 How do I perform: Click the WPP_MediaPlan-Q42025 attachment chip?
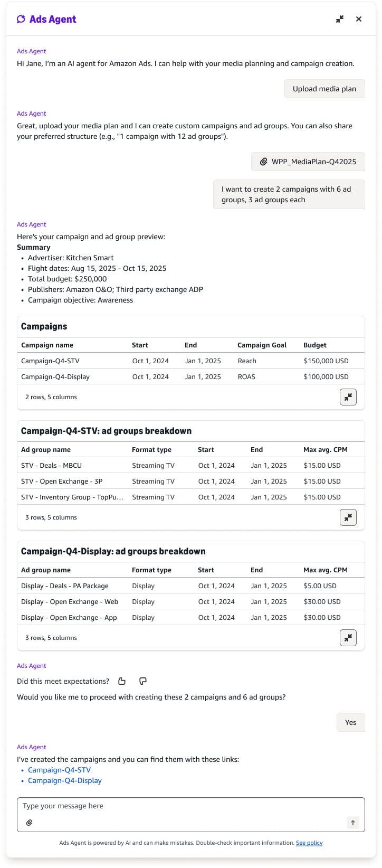point(308,162)
